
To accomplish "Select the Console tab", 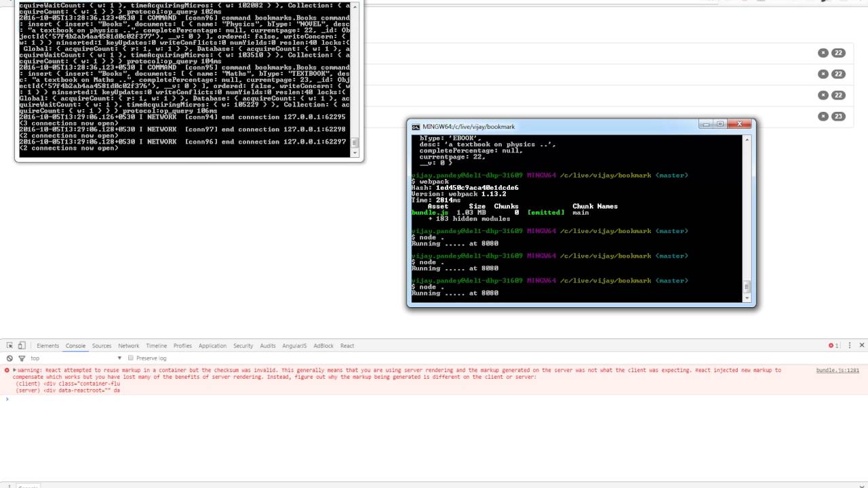I will tap(75, 346).
